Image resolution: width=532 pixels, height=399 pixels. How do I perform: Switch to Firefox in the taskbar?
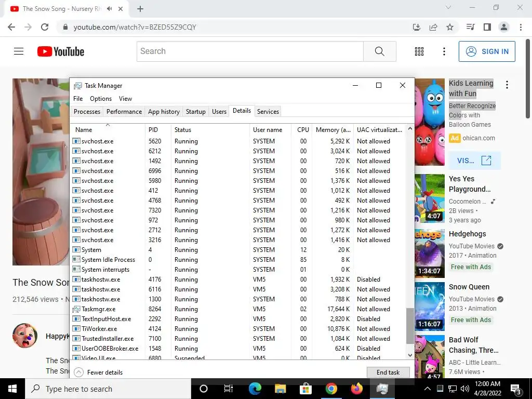pos(356,389)
